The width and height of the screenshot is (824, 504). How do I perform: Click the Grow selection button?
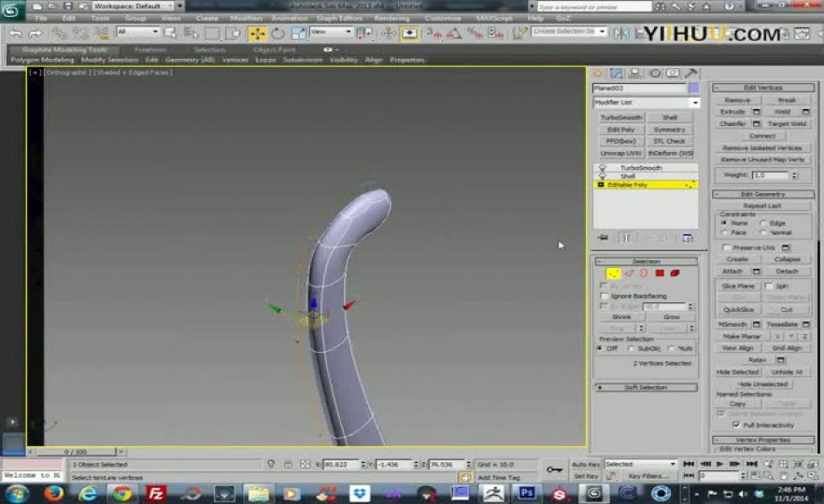pos(671,317)
